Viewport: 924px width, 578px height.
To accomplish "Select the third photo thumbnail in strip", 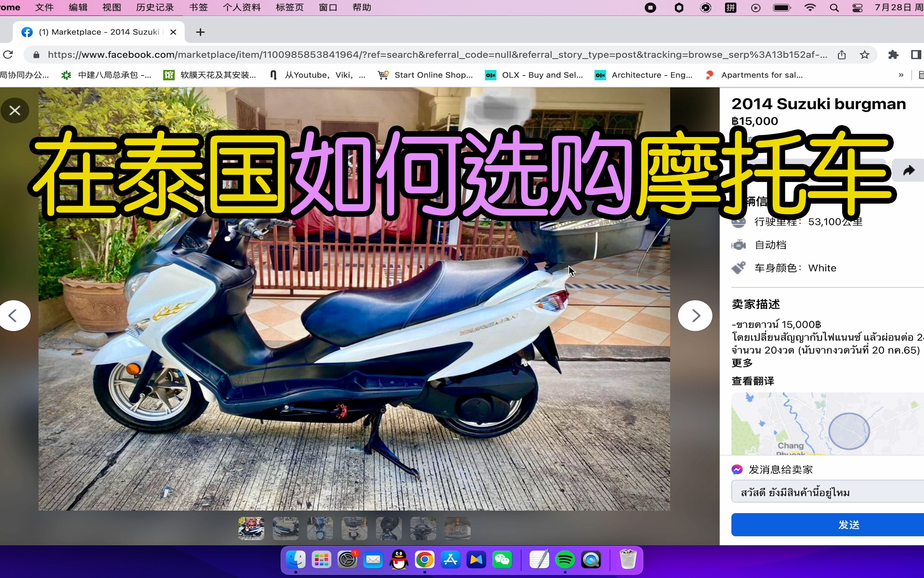I will tap(320, 528).
